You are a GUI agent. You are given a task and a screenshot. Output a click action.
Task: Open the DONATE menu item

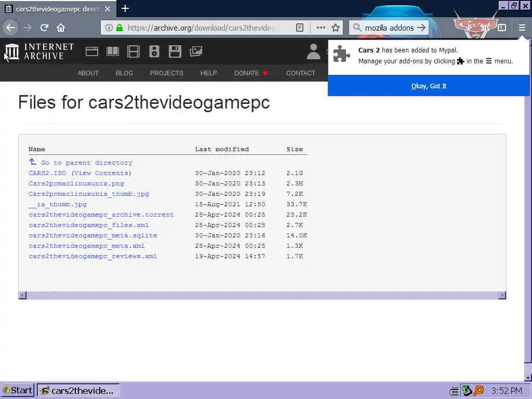[x=251, y=73]
